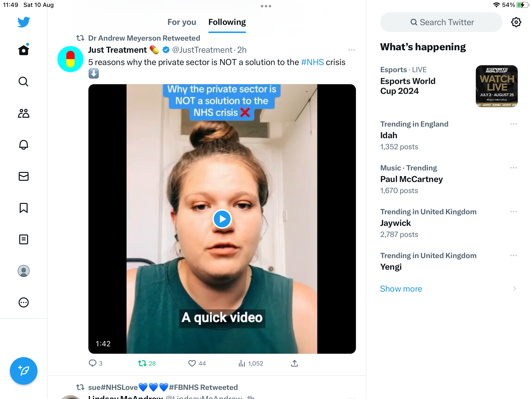Open Dr Andrew Meyerson Retweeted label
This screenshot has height=399, width=532.
(x=144, y=38)
